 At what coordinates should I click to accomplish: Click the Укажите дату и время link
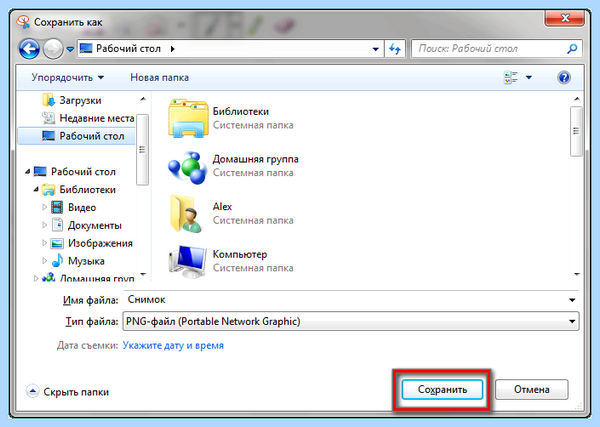[x=173, y=346]
